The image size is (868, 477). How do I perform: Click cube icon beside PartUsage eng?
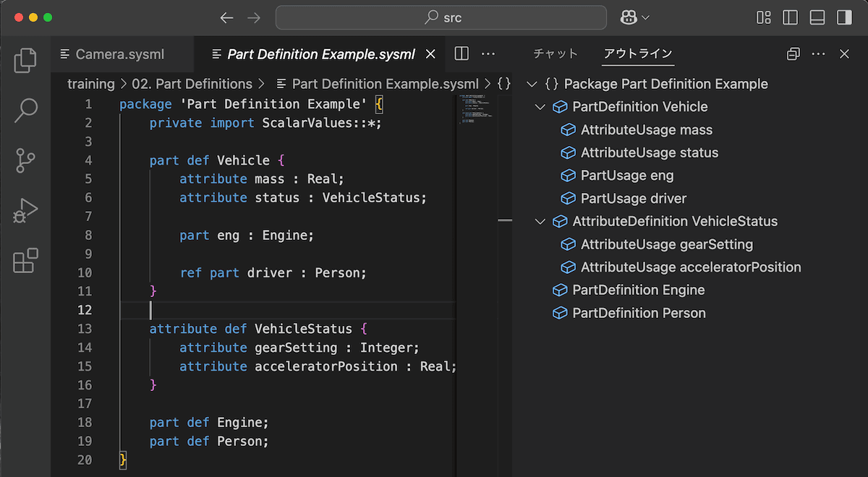569,176
